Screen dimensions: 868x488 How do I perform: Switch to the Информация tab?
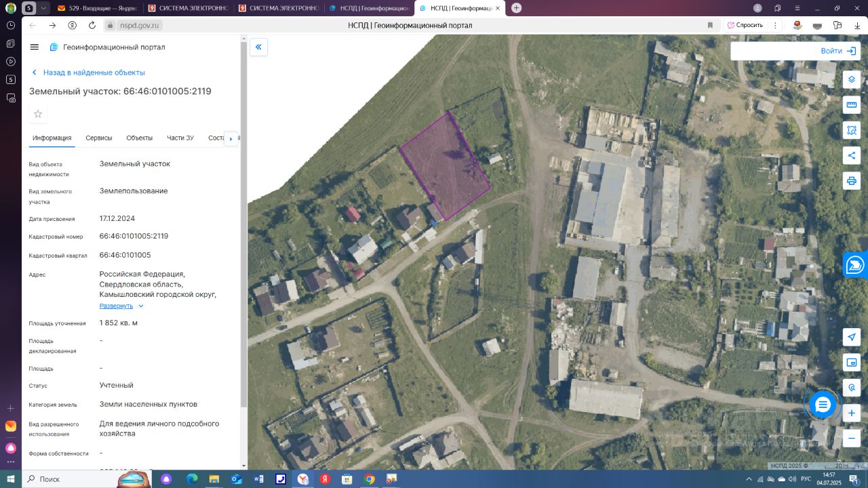[52, 138]
